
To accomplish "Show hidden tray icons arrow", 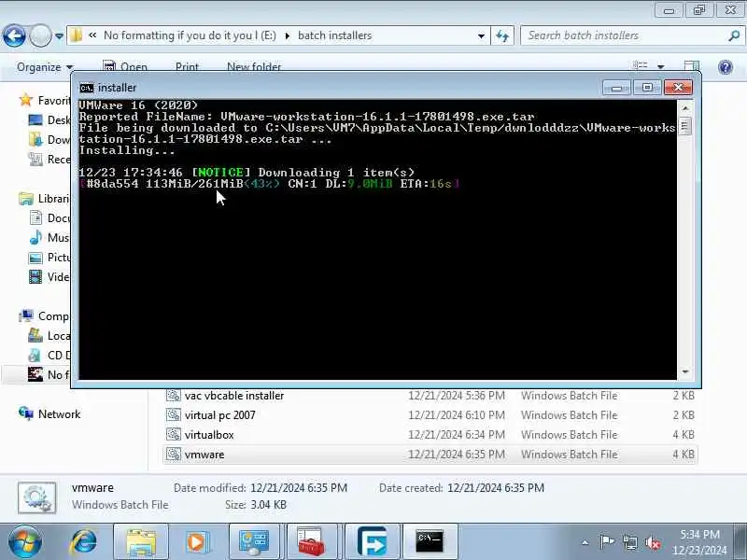I will tap(585, 542).
